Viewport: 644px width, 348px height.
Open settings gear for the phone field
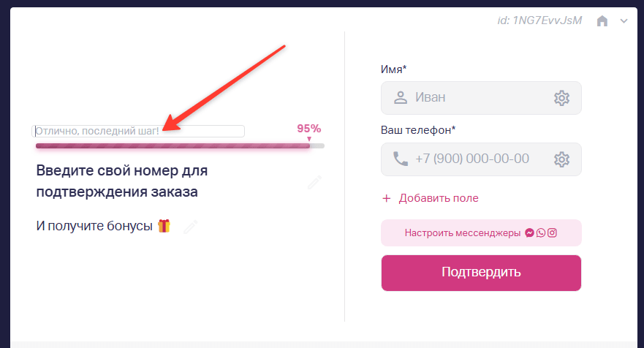(561, 159)
